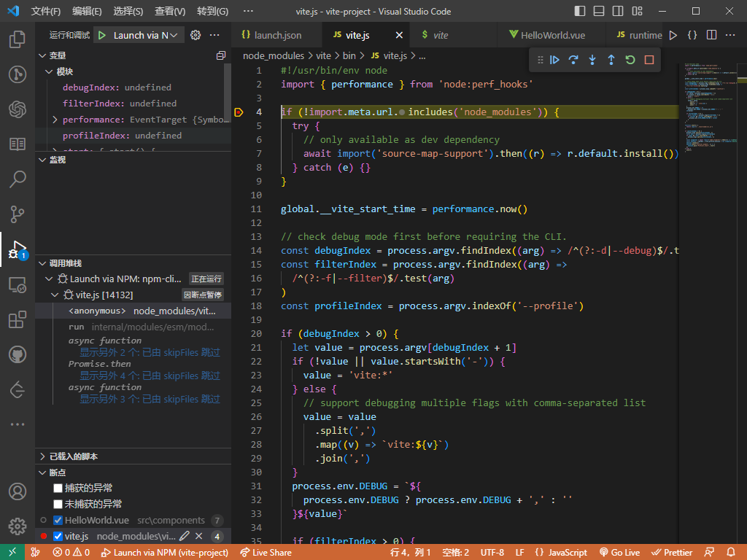Expand the 已载入的脚本 section
This screenshot has width=747, height=560.
tap(42, 456)
